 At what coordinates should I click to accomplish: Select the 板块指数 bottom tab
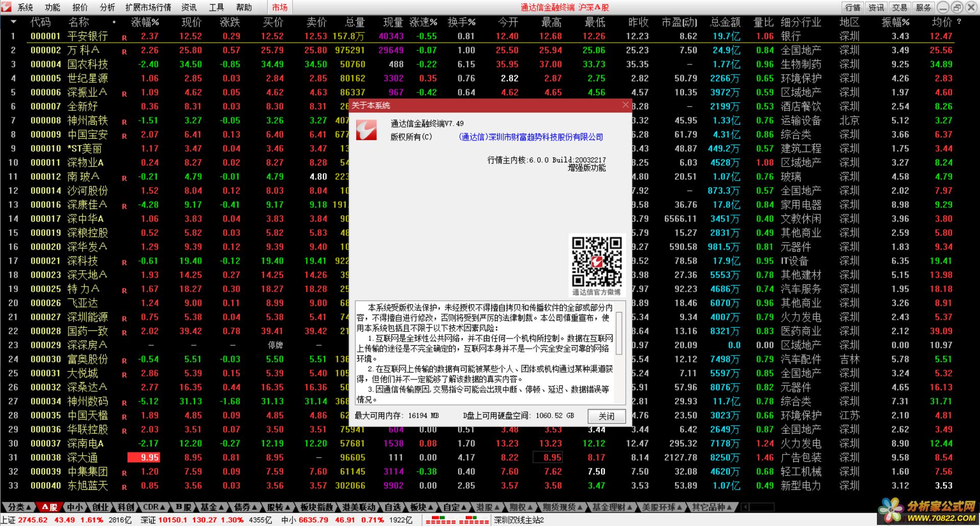click(x=316, y=507)
